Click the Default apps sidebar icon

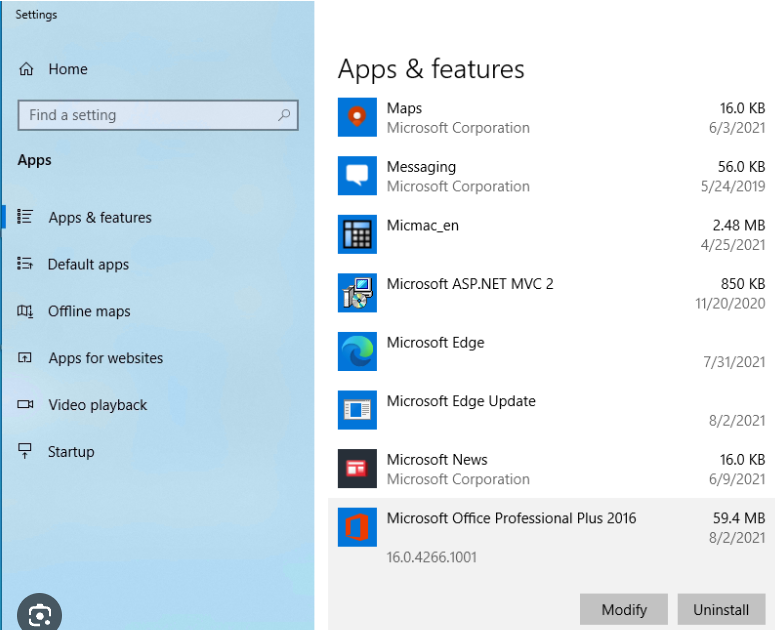coord(25,264)
